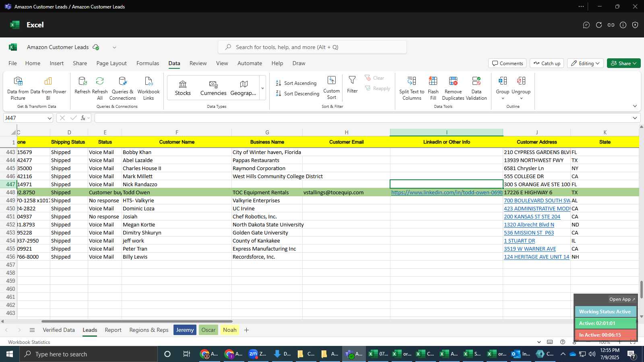Expand the data types gallery arrow
This screenshot has width=644, height=362.
(262, 88)
